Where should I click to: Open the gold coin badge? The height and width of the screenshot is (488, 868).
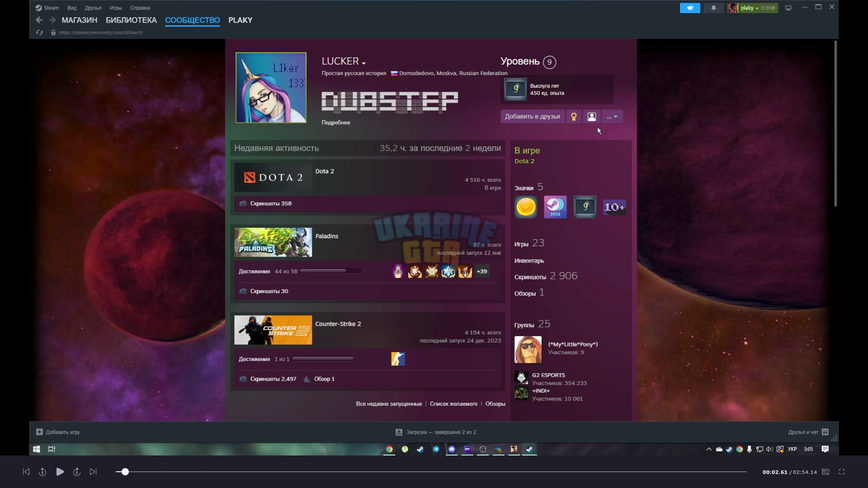(526, 207)
